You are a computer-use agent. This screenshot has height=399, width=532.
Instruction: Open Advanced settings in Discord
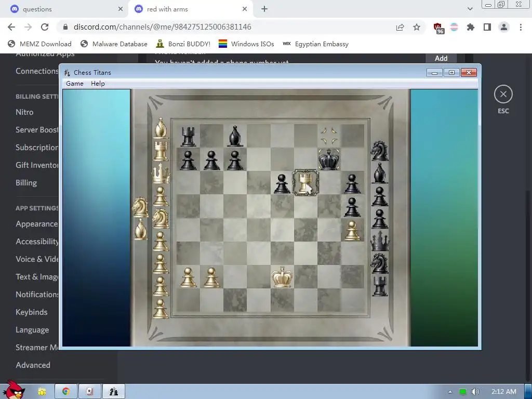tap(33, 365)
